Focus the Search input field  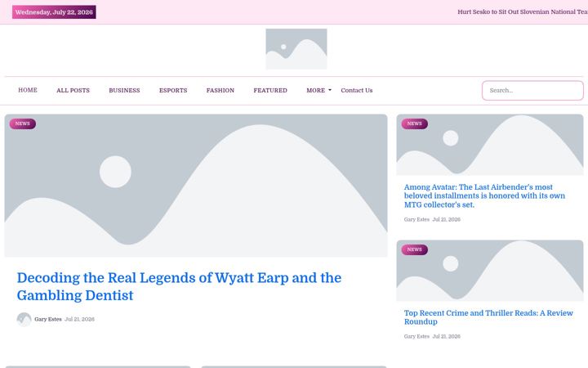click(x=532, y=91)
